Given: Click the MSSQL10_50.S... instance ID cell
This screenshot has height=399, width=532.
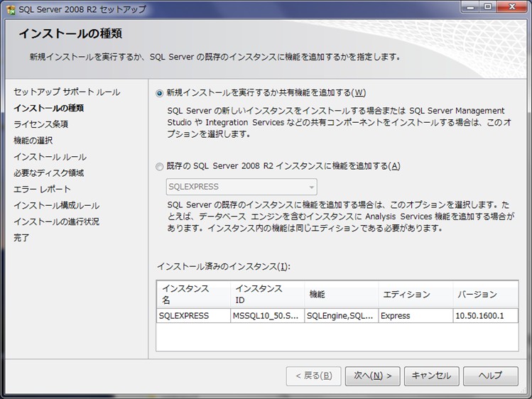Looking at the screenshot, I should coord(267,316).
